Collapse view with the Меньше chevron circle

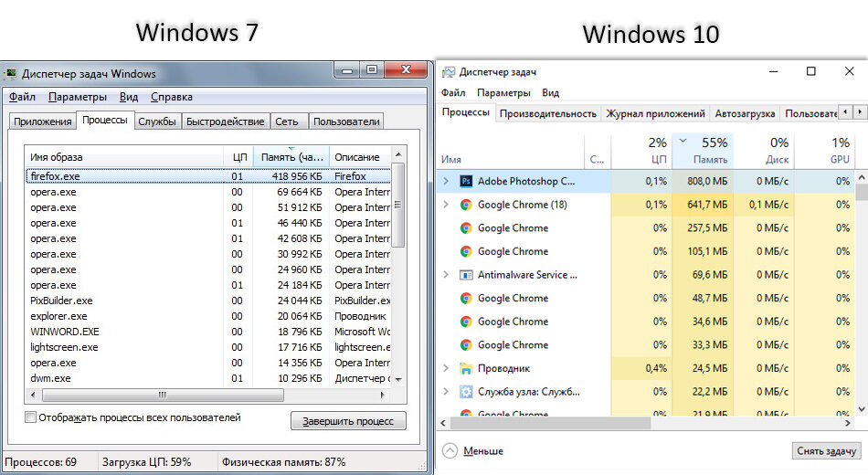click(450, 450)
